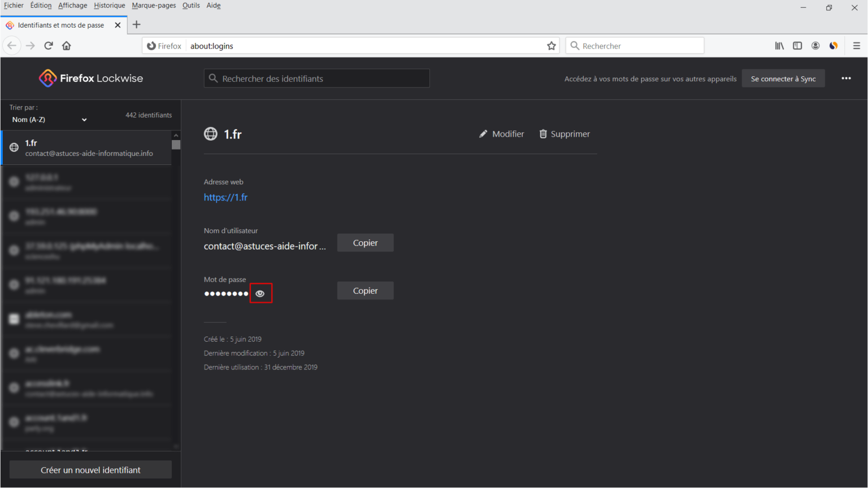Open a new tab with plus icon

tap(136, 25)
